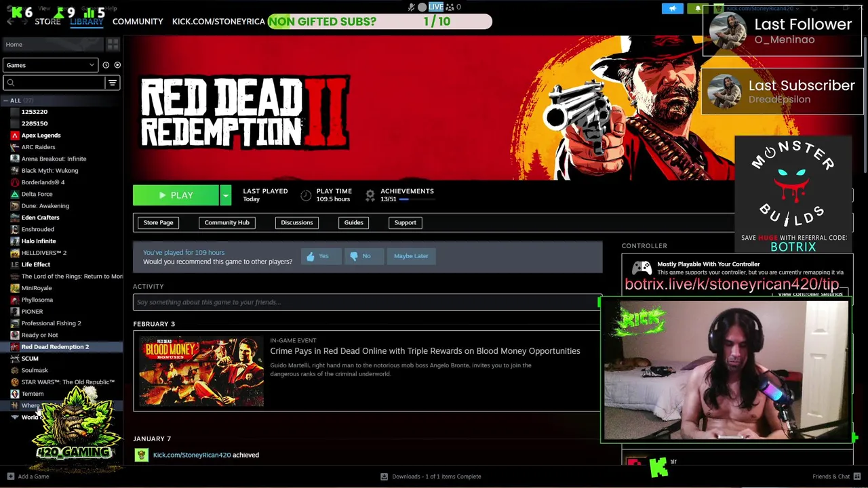Select Halo Infinite in game list
The height and width of the screenshot is (488, 868).
click(x=39, y=241)
